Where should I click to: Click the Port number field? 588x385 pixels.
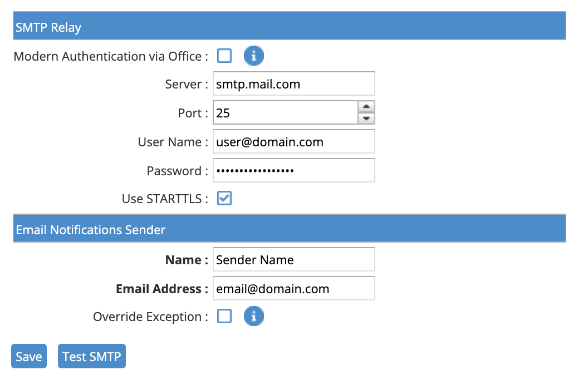click(284, 112)
